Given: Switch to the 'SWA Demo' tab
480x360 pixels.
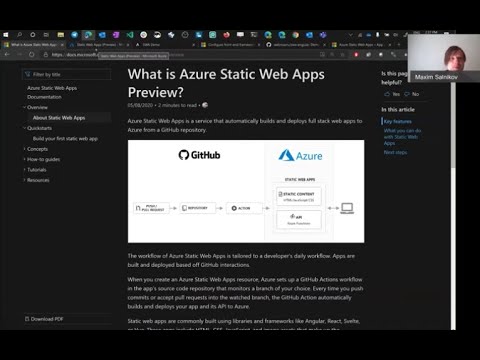Looking at the screenshot, I should click(163, 44).
